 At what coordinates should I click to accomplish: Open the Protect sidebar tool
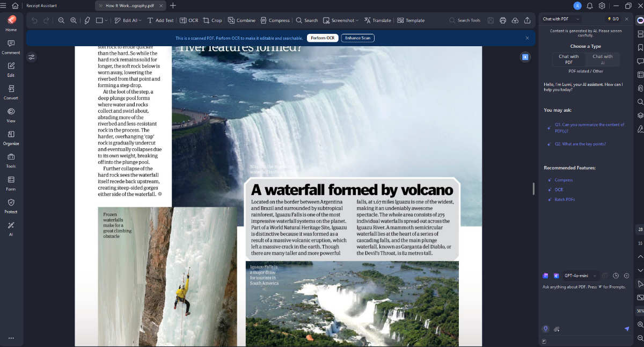[11, 206]
